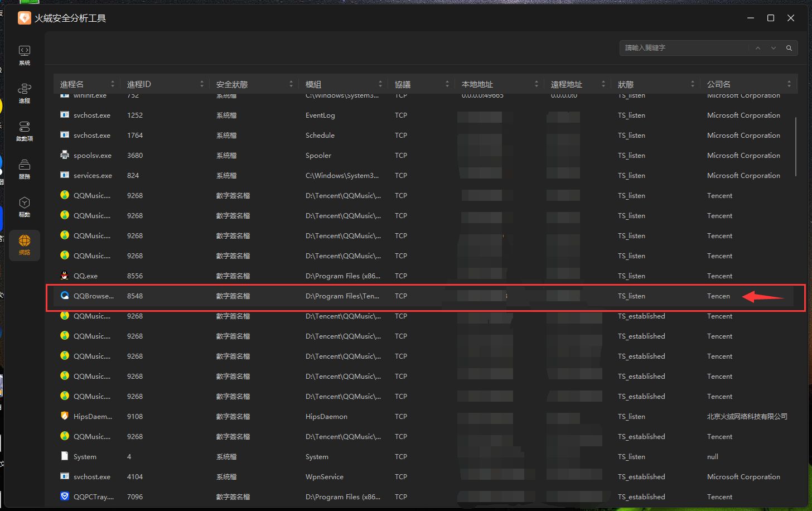Click the svchost.exe 4104 icon
812x511 pixels.
coord(65,476)
